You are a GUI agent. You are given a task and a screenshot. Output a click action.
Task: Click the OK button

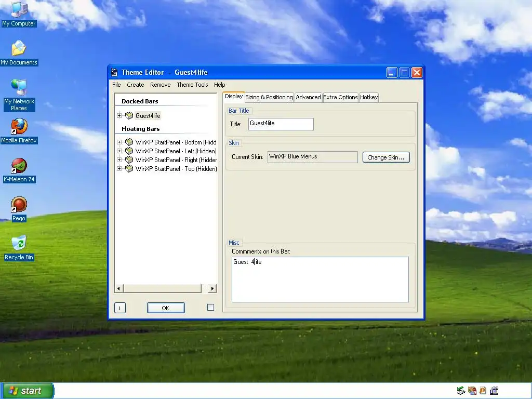click(166, 308)
